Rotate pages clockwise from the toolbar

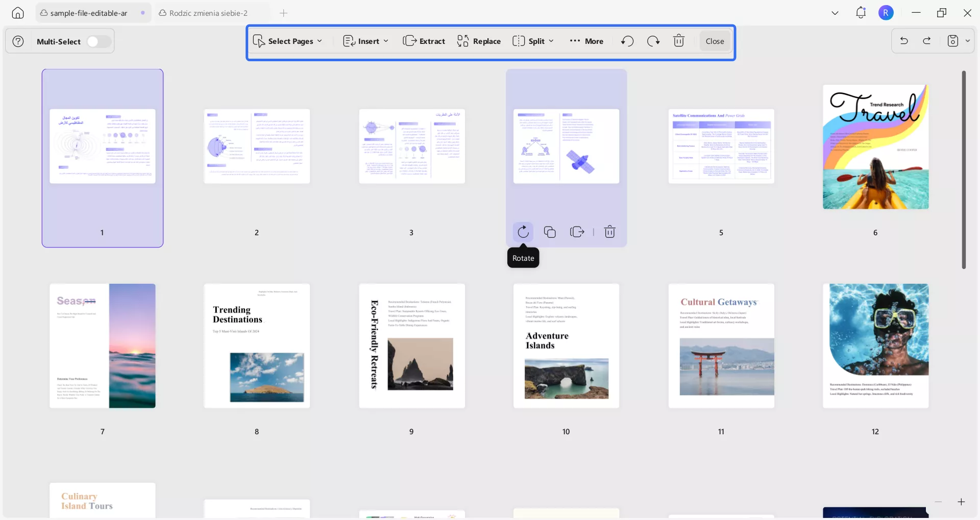click(653, 41)
